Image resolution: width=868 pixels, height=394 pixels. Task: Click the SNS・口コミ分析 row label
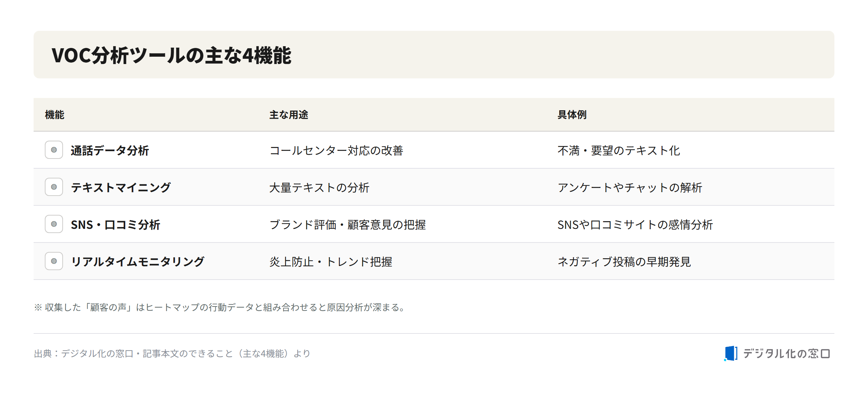115,225
